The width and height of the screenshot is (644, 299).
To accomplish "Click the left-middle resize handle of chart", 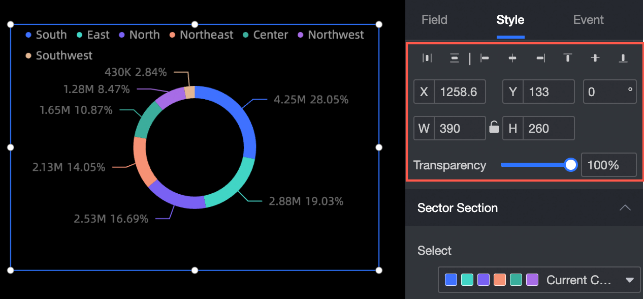I will (x=10, y=147).
